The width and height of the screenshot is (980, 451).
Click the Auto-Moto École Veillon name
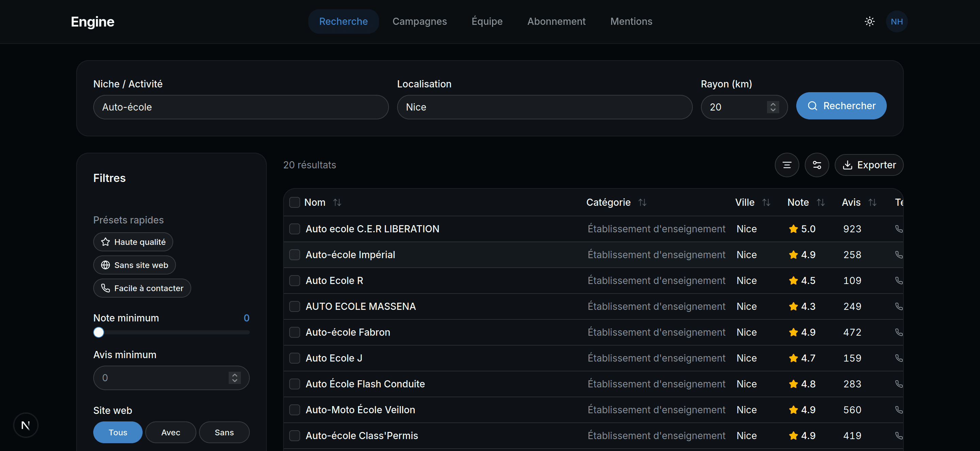pos(360,410)
